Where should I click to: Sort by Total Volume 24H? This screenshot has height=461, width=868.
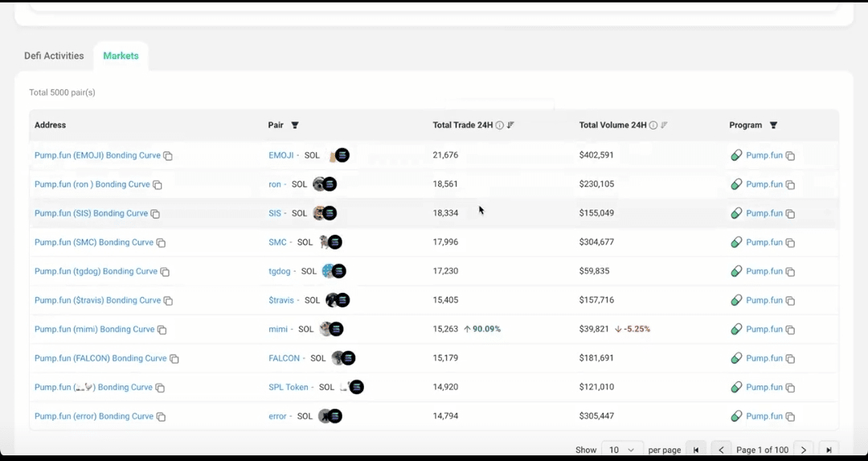[664, 126]
